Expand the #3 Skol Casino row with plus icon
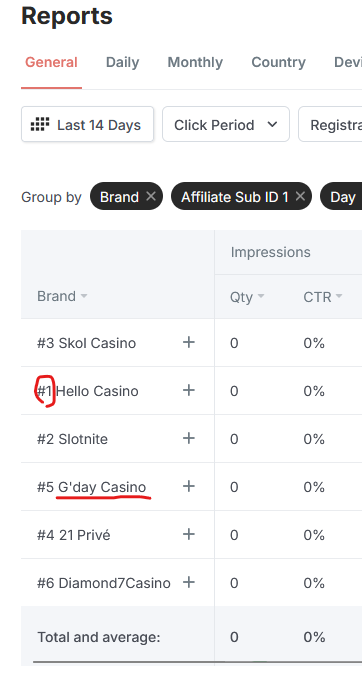362x682 pixels. coord(188,343)
